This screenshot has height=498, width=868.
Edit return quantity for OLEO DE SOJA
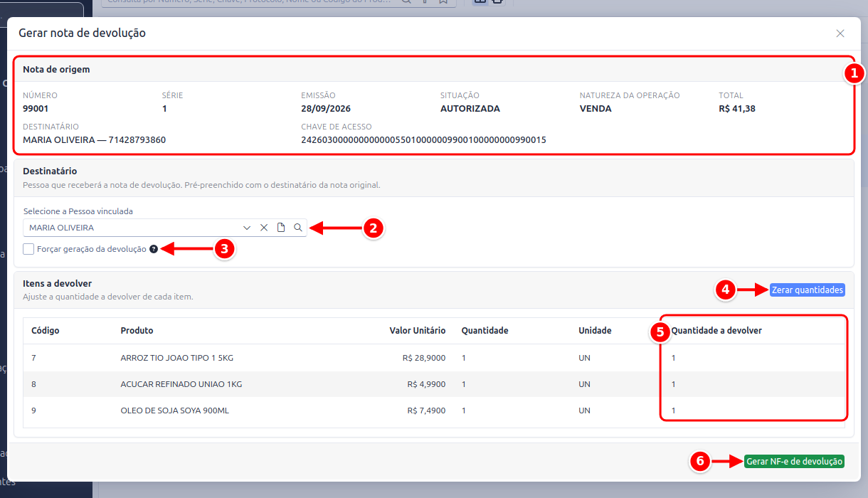pos(753,410)
